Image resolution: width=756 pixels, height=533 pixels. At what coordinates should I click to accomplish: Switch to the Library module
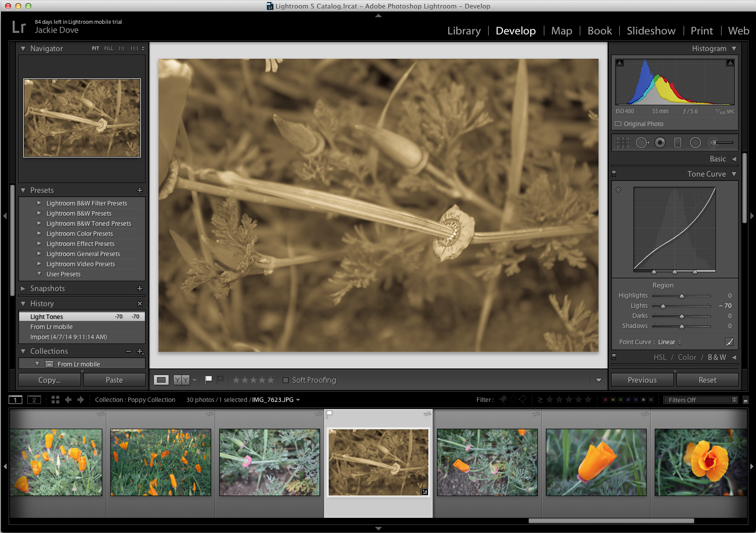(x=463, y=30)
